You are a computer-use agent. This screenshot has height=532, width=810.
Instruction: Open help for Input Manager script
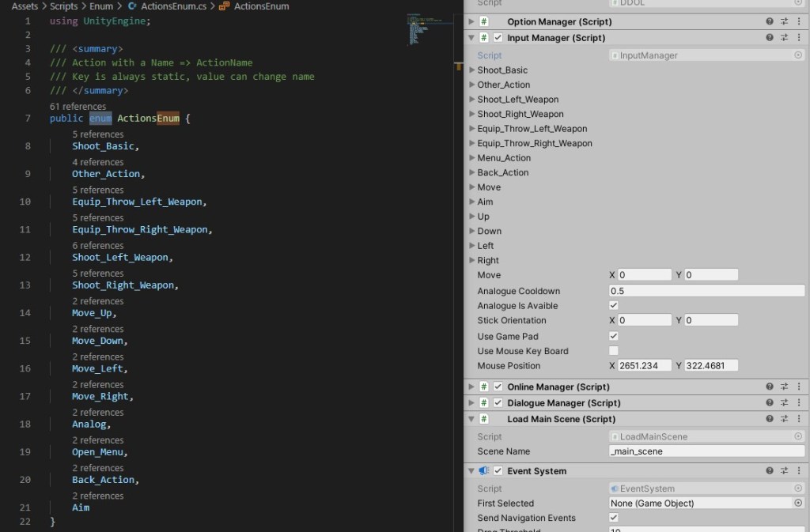coord(770,38)
